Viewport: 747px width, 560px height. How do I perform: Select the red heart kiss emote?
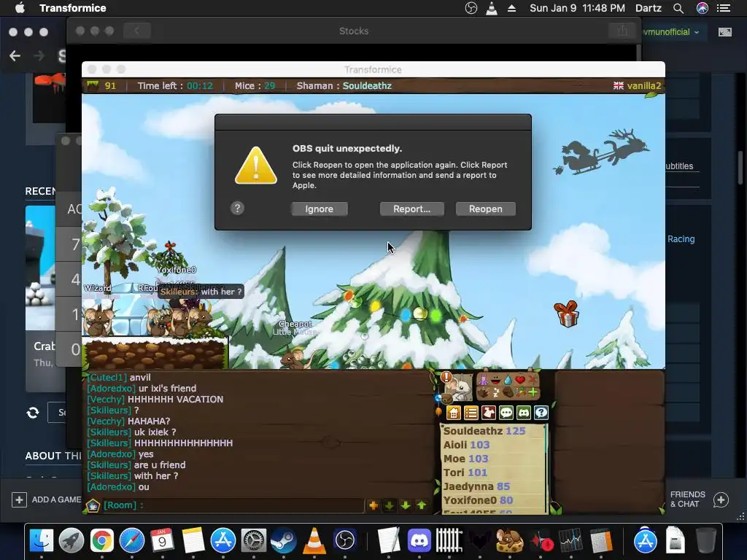click(x=520, y=379)
